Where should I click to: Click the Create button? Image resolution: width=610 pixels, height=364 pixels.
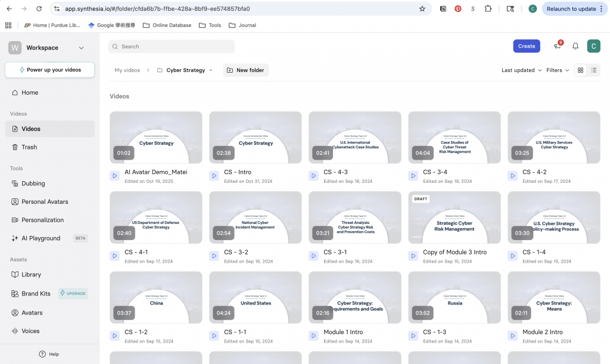click(527, 46)
